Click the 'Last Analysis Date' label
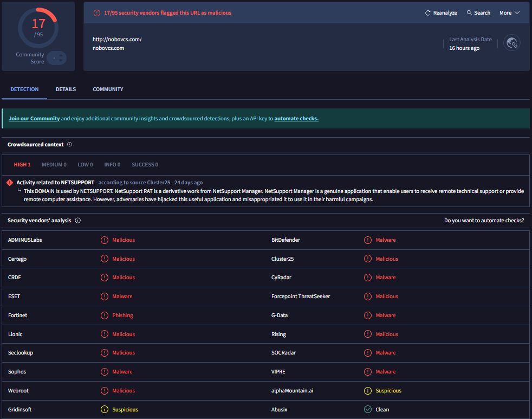The height and width of the screenshot is (419, 532). tap(470, 40)
